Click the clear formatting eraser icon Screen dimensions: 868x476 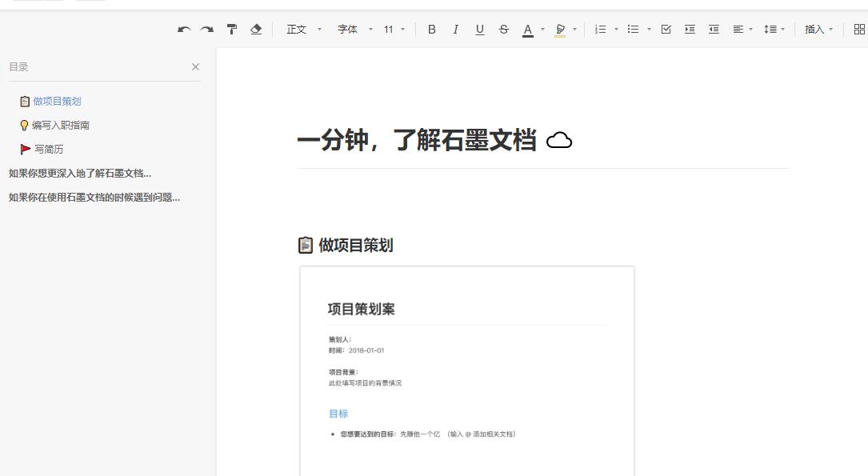256,30
